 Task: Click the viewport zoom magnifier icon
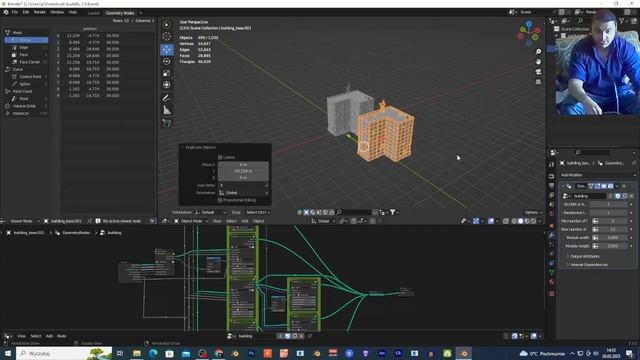[538, 51]
